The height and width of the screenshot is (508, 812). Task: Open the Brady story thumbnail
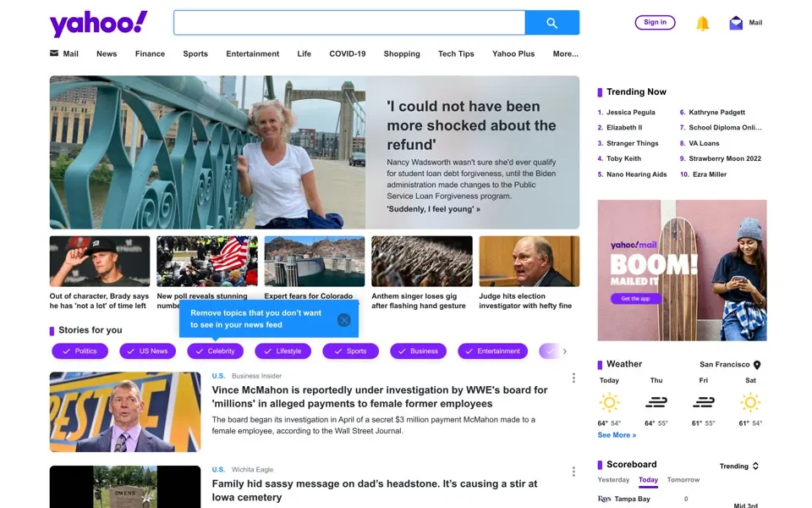[100, 262]
